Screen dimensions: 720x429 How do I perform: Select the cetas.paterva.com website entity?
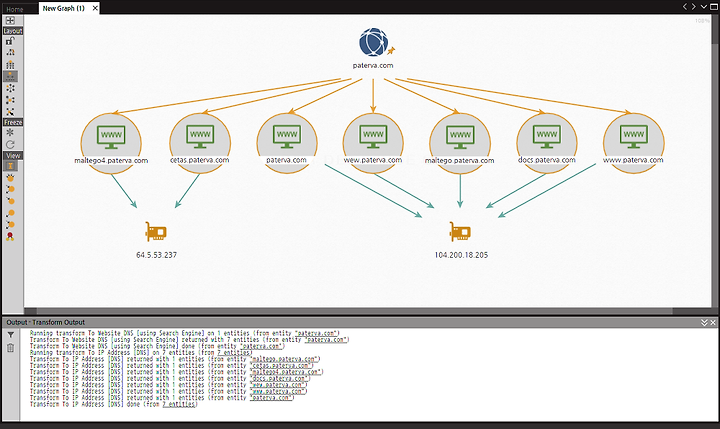tap(200, 143)
